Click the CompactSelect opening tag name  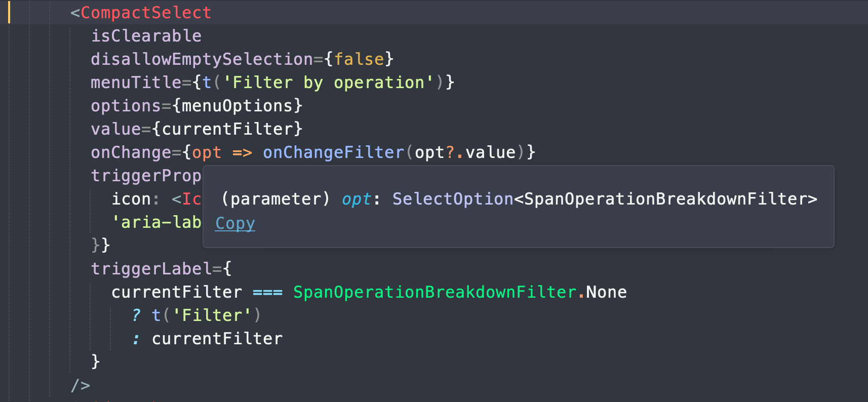(146, 13)
